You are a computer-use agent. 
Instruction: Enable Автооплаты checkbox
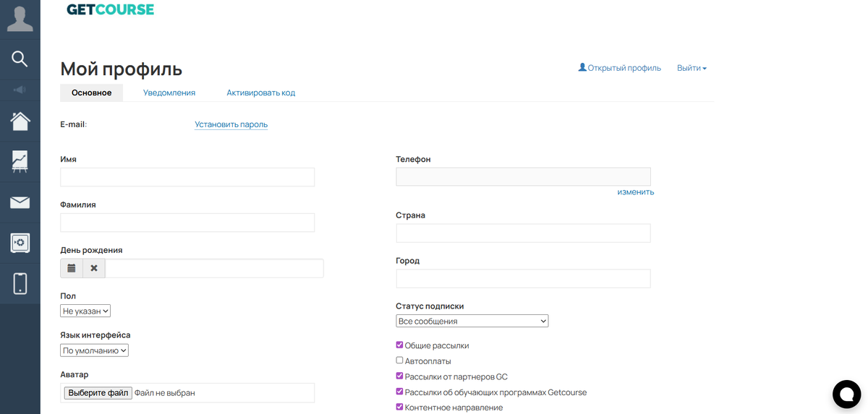click(399, 361)
